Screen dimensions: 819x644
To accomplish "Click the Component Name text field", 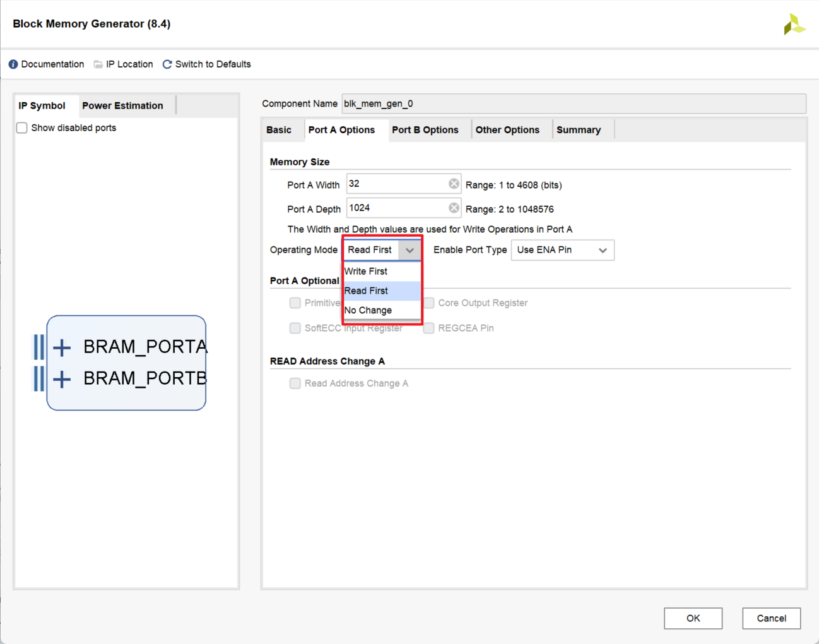I will point(573,104).
